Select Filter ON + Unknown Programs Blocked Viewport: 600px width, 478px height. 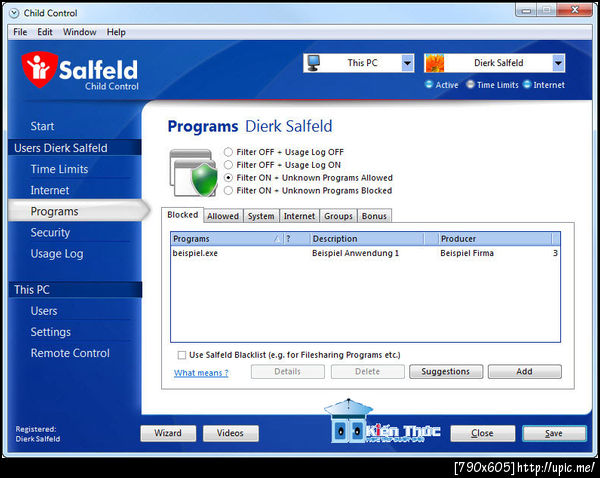(x=228, y=191)
